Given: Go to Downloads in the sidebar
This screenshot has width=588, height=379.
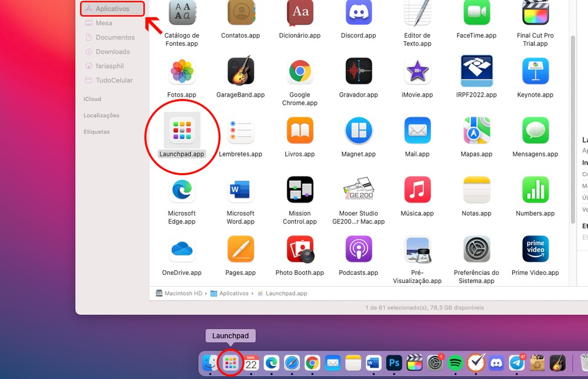Looking at the screenshot, I should (x=112, y=52).
